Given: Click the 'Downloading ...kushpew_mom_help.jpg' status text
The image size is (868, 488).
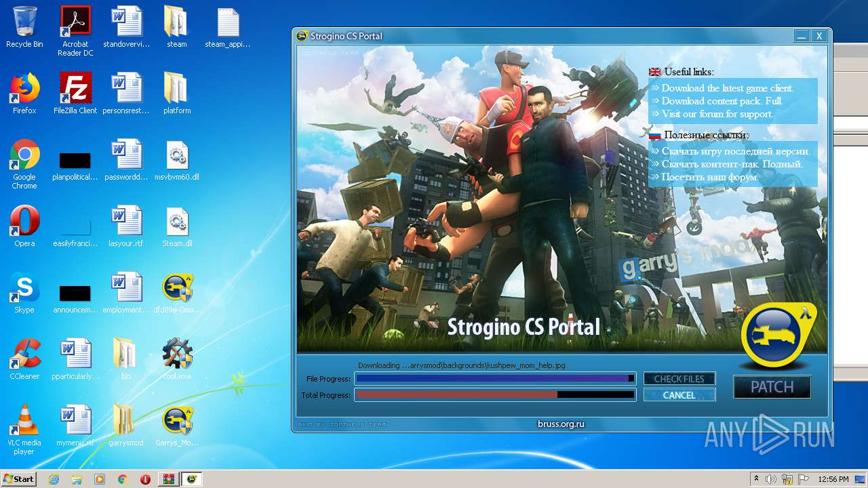Looking at the screenshot, I should [461, 365].
